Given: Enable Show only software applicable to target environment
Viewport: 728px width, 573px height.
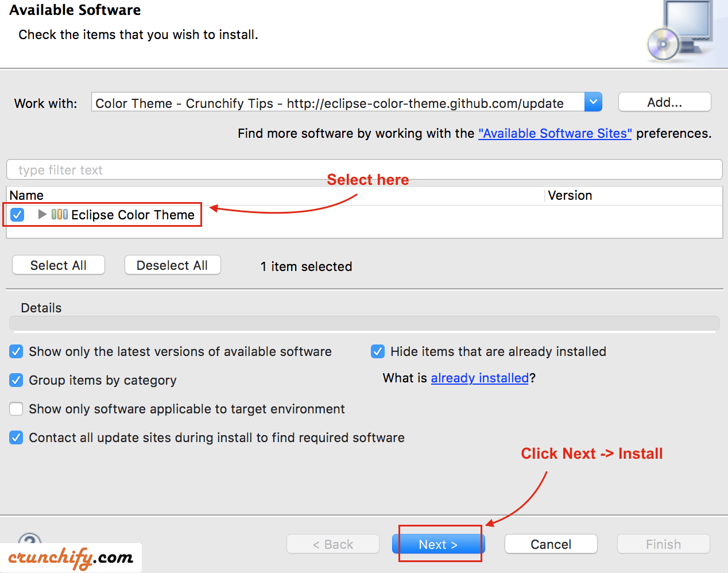Looking at the screenshot, I should pos(16,409).
